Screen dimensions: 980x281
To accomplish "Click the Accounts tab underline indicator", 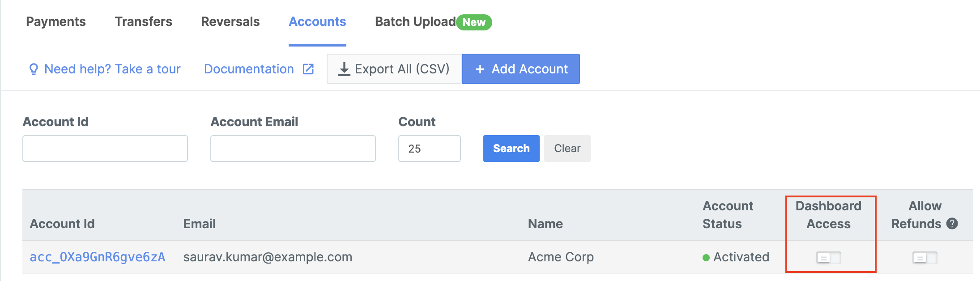I will 317,44.
